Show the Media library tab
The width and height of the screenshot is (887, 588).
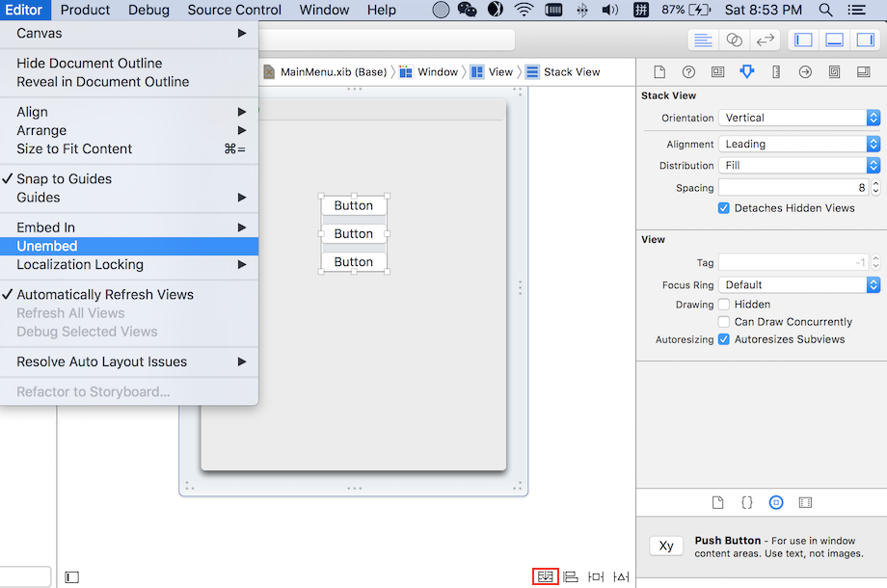point(805,502)
